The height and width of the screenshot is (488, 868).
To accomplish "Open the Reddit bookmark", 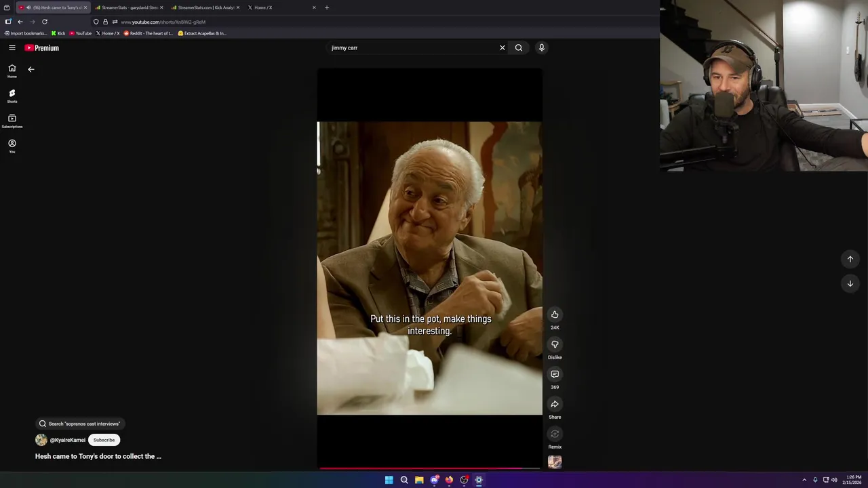I will [x=149, y=33].
